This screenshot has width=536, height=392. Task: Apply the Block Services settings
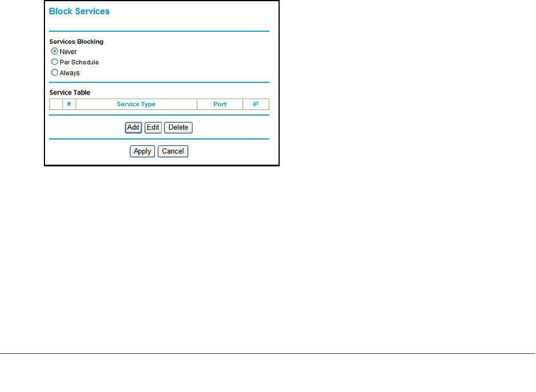[x=142, y=151]
